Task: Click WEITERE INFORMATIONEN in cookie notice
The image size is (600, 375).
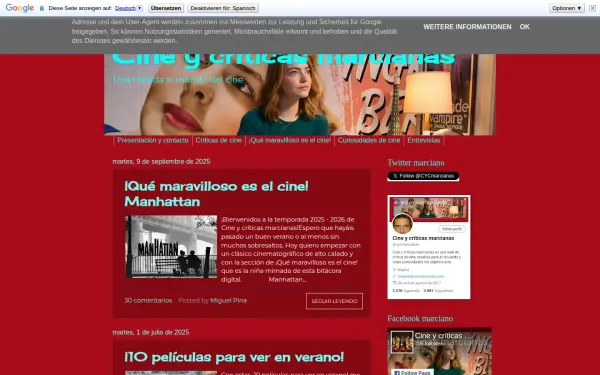Action: 467,27
